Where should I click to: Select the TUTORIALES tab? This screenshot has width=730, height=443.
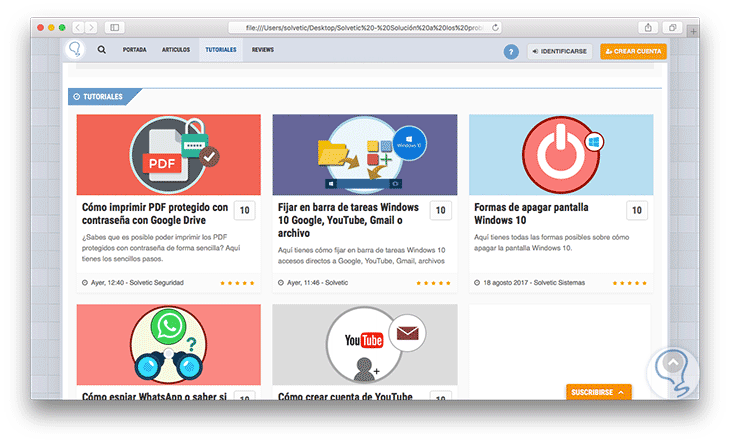(x=221, y=50)
